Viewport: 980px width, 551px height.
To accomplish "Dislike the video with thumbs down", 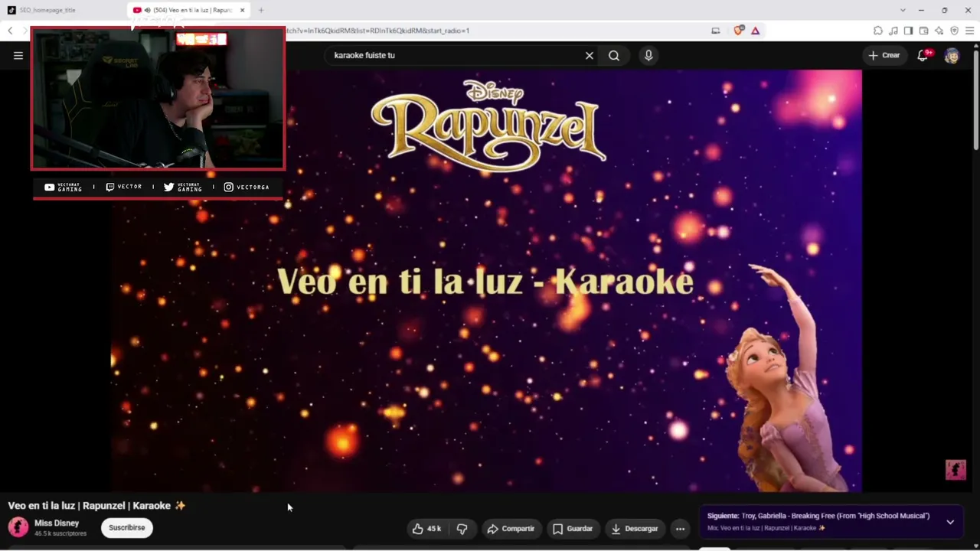I will (462, 529).
